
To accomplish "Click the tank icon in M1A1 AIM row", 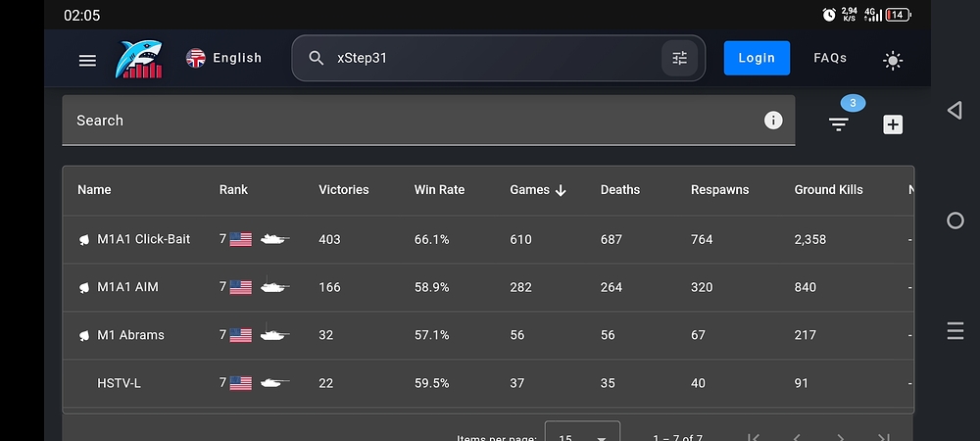I will point(275,285).
